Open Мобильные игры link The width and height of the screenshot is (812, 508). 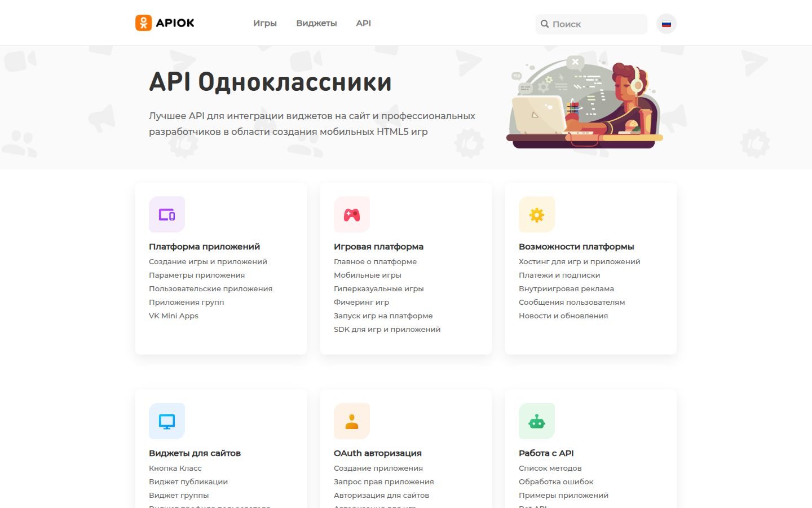coord(367,275)
